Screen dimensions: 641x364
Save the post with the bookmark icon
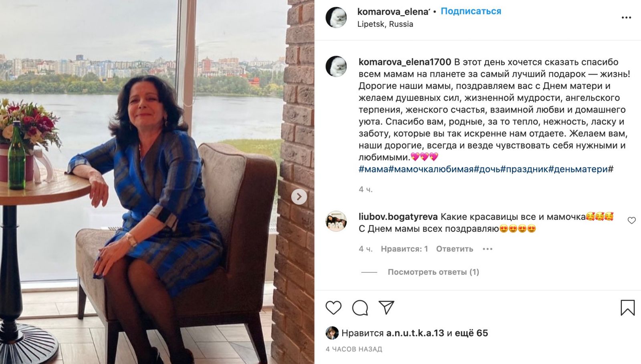(x=627, y=308)
